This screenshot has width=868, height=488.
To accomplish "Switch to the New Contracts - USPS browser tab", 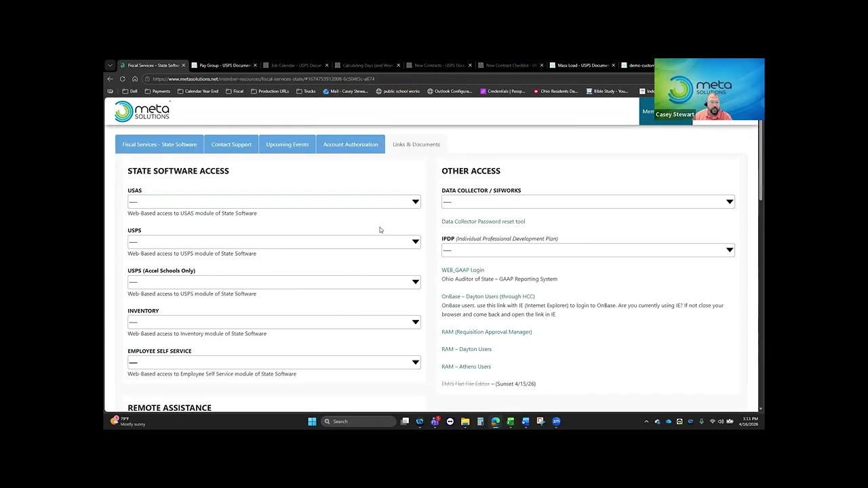I will click(x=439, y=65).
